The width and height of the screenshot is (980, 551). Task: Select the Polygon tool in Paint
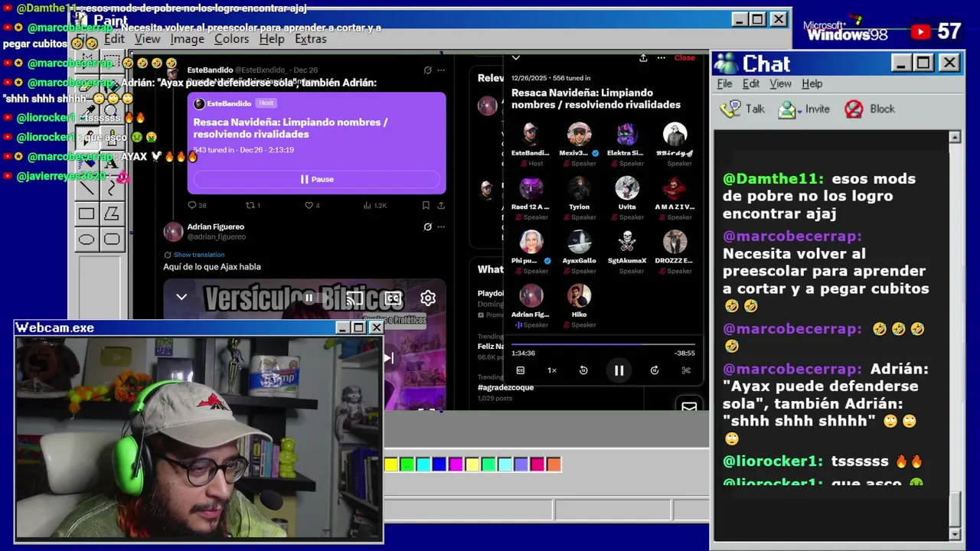112,214
